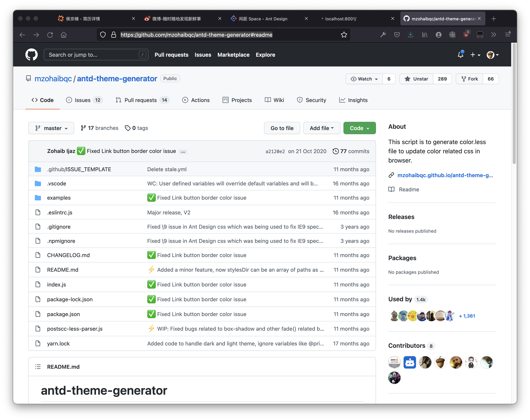Open the notifications bell
Viewport: 530px width, 420px height.
coord(460,55)
